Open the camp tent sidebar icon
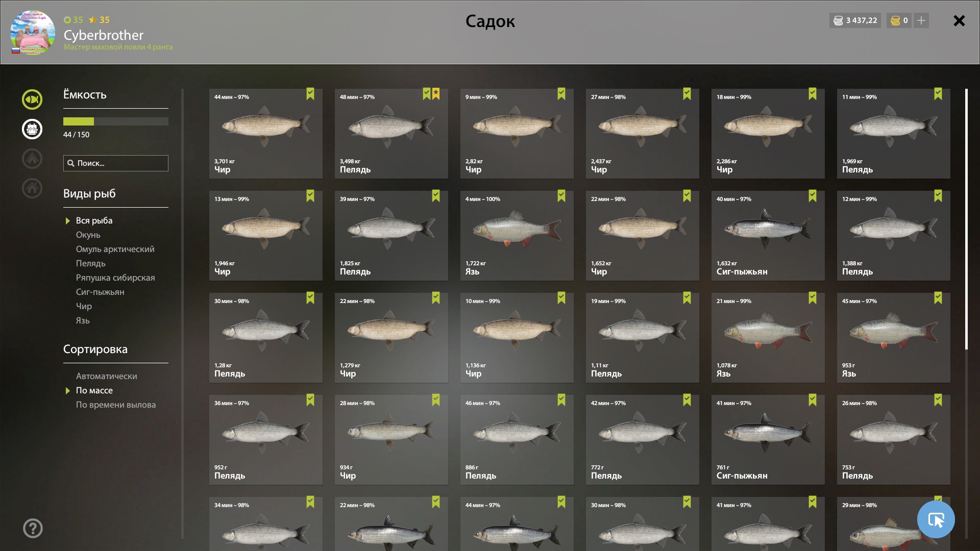980x551 pixels. (32, 159)
